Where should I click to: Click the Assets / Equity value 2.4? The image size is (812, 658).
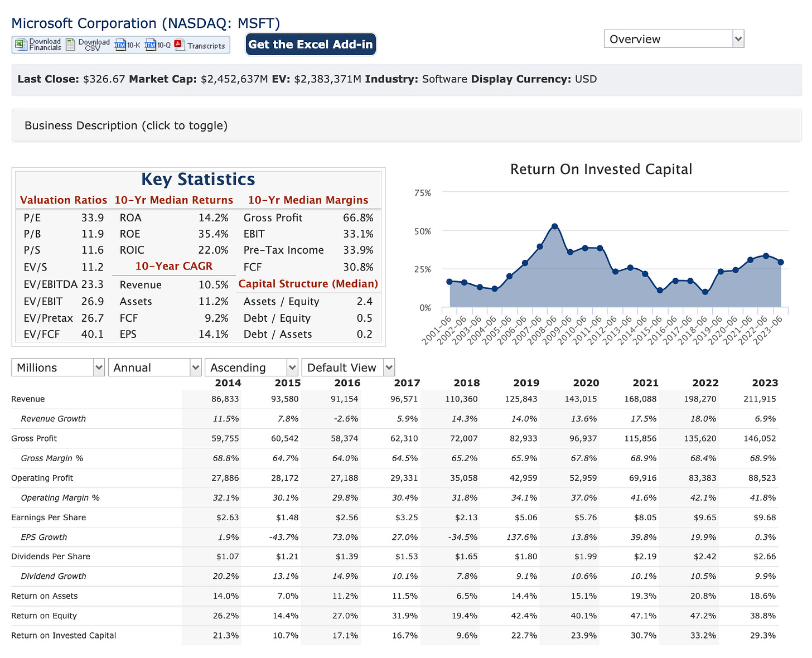(365, 302)
